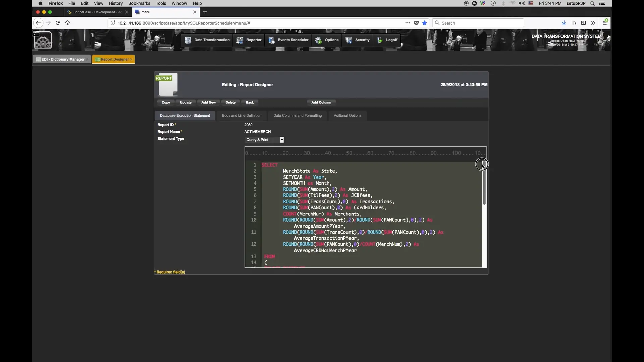Viewport: 644px width, 362px height.
Task: Click the Options gear icon
Action: pos(318,40)
